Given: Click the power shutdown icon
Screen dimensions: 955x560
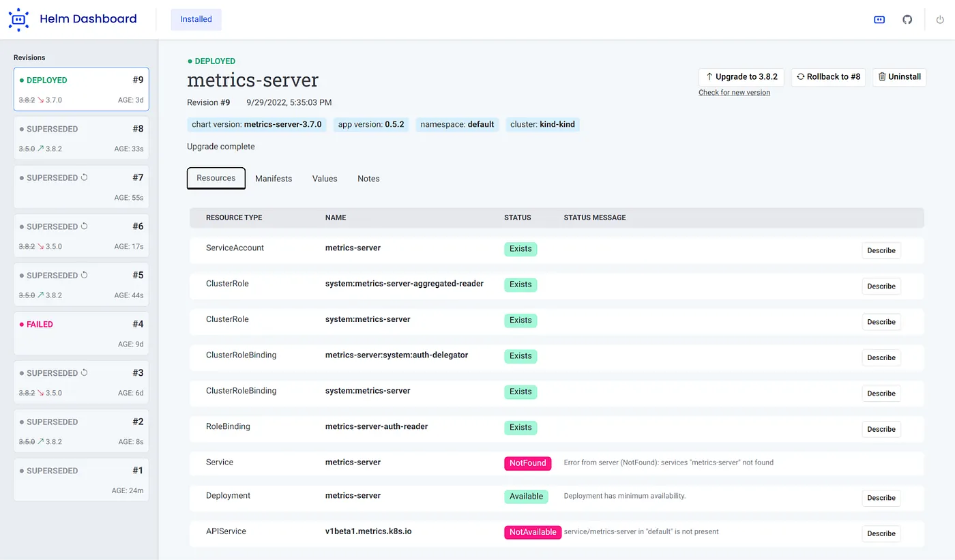Looking at the screenshot, I should [x=940, y=20].
